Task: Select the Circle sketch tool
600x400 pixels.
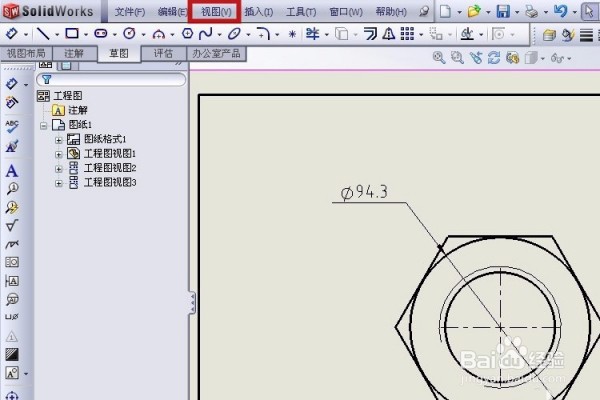Action: click(x=129, y=34)
